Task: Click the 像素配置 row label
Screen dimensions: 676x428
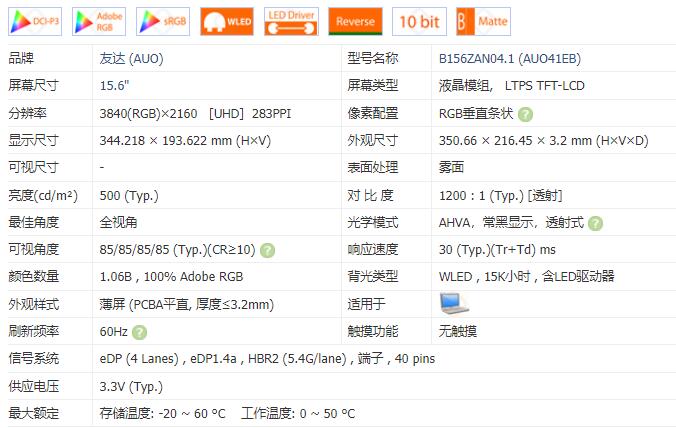Action: pyautogui.click(x=373, y=113)
